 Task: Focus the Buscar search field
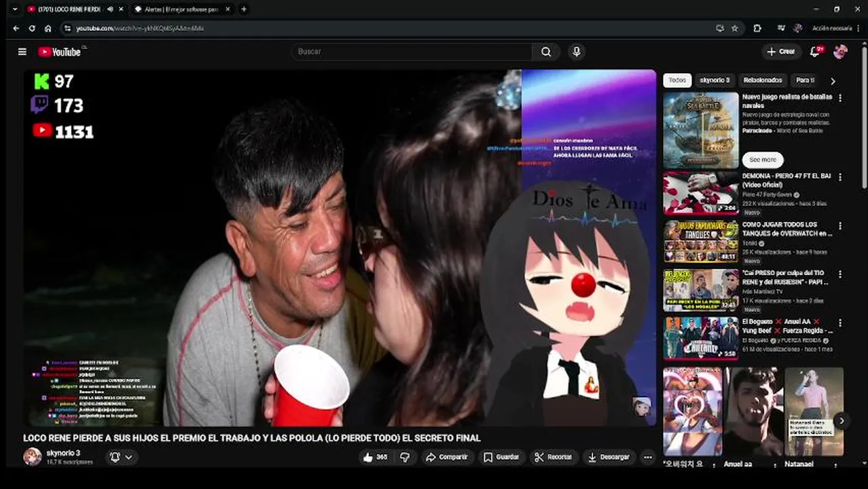[412, 52]
